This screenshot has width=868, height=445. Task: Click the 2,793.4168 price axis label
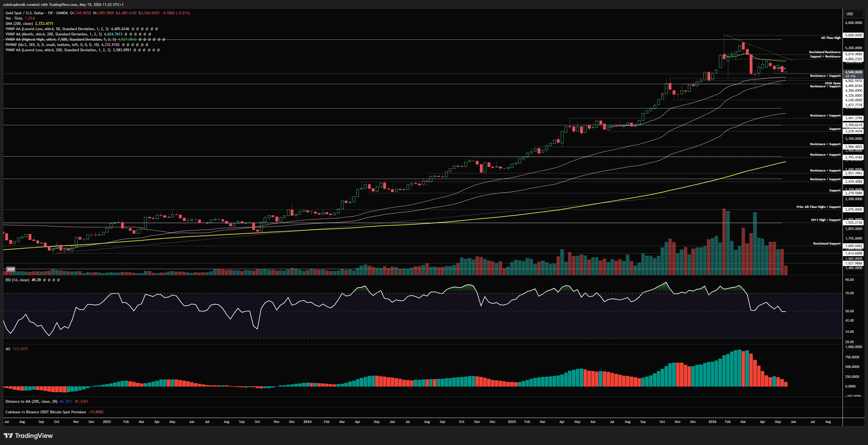tap(853, 157)
